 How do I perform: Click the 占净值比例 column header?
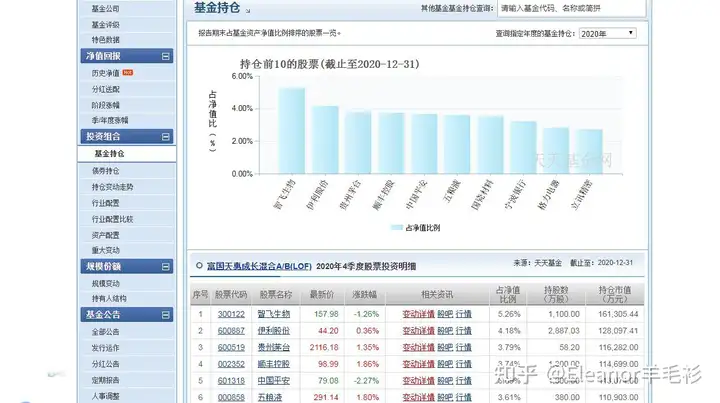point(508,295)
